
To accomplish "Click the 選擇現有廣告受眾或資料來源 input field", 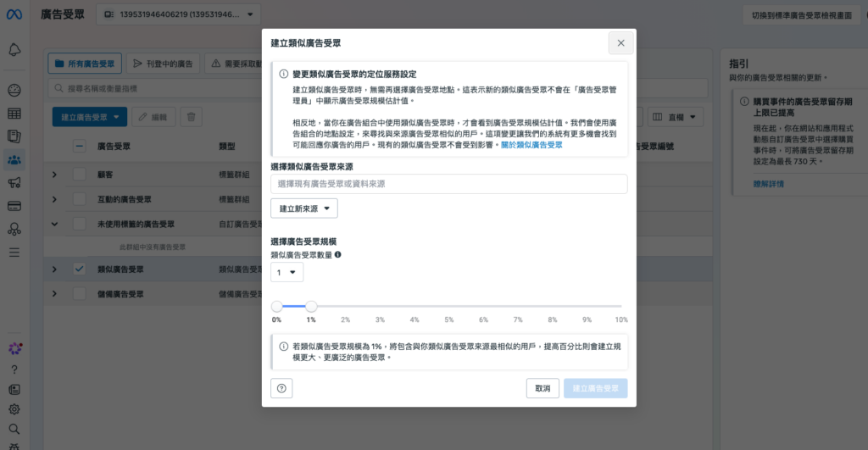I will [x=449, y=184].
